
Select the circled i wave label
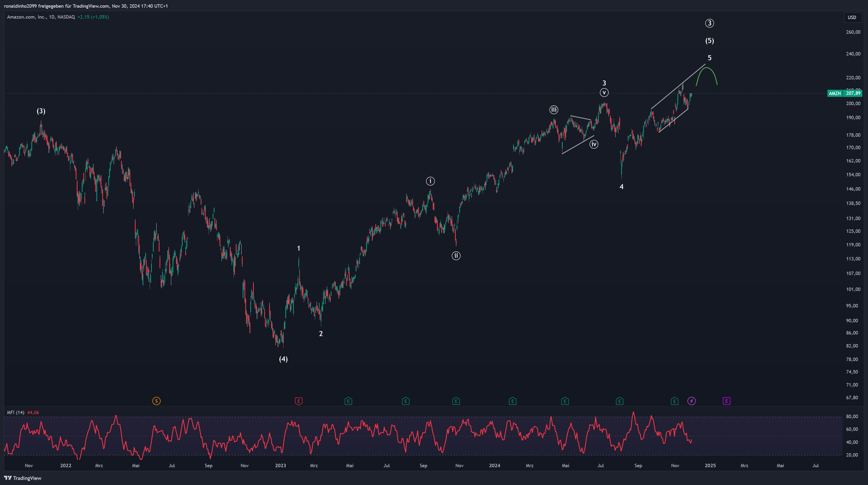pyautogui.click(x=430, y=181)
